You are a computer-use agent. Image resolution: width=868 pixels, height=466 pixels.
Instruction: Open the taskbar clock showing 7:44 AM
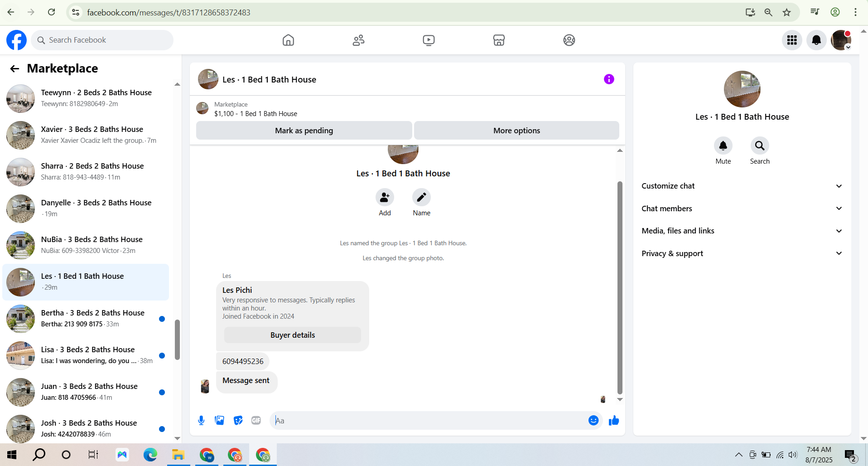pyautogui.click(x=819, y=455)
